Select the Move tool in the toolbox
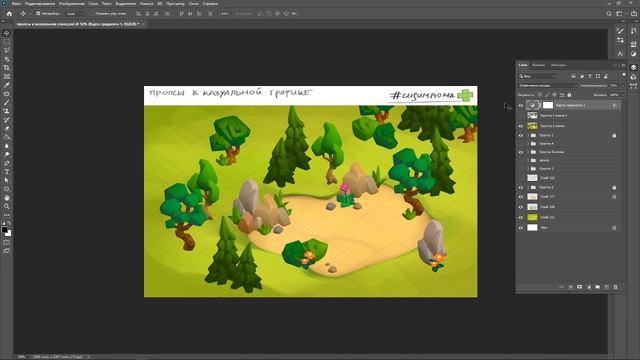 coord(7,33)
